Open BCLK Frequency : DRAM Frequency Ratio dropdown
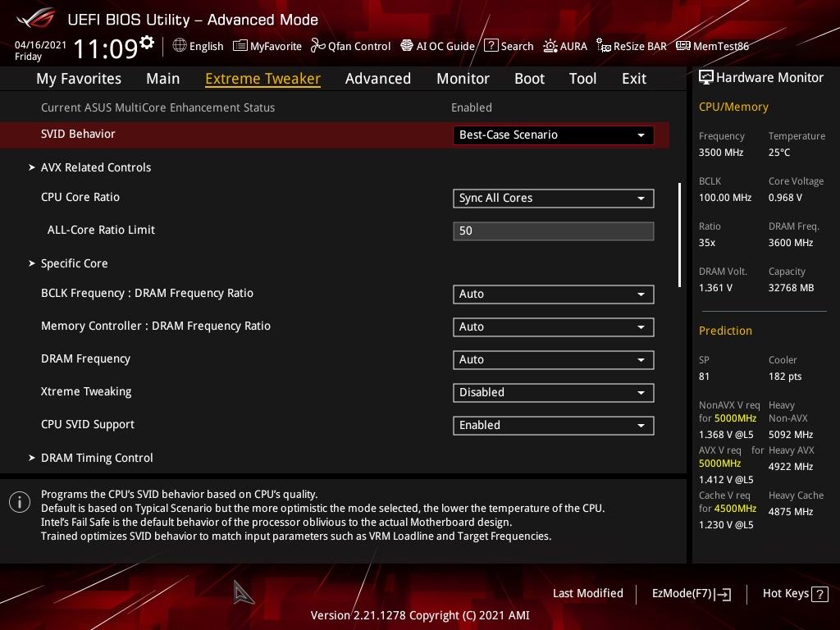This screenshot has width=840, height=630. click(x=554, y=294)
